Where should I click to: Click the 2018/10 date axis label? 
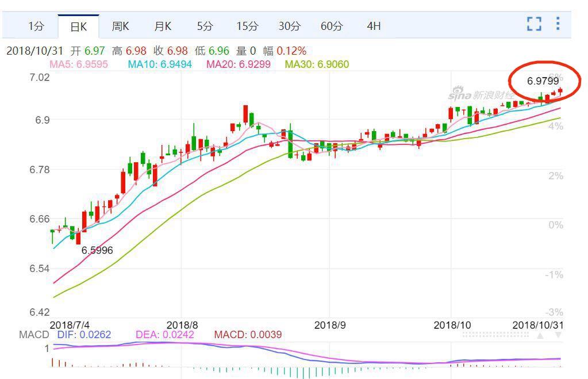(x=452, y=324)
